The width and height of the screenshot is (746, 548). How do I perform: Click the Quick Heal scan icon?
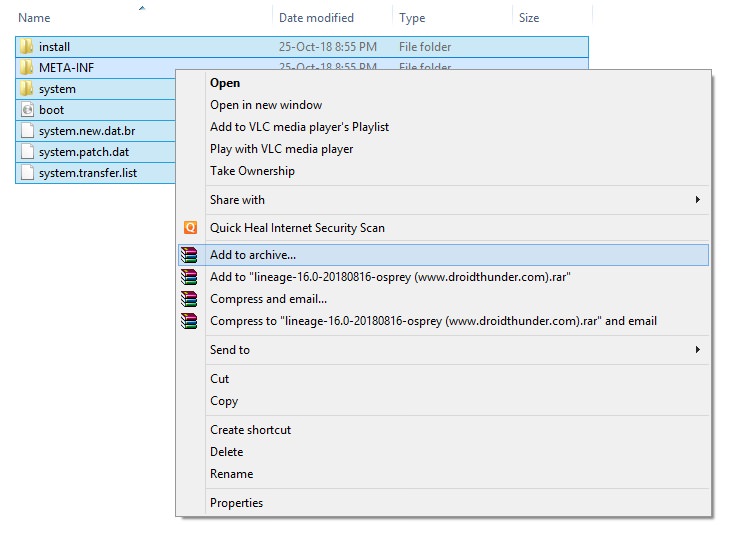tap(190, 228)
